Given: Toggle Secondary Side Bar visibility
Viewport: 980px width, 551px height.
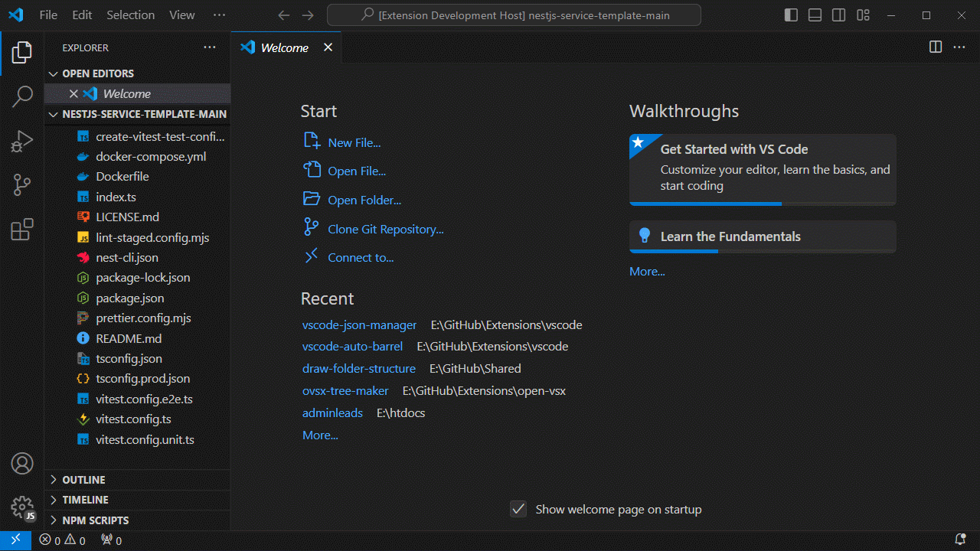Looking at the screenshot, I should pyautogui.click(x=839, y=15).
